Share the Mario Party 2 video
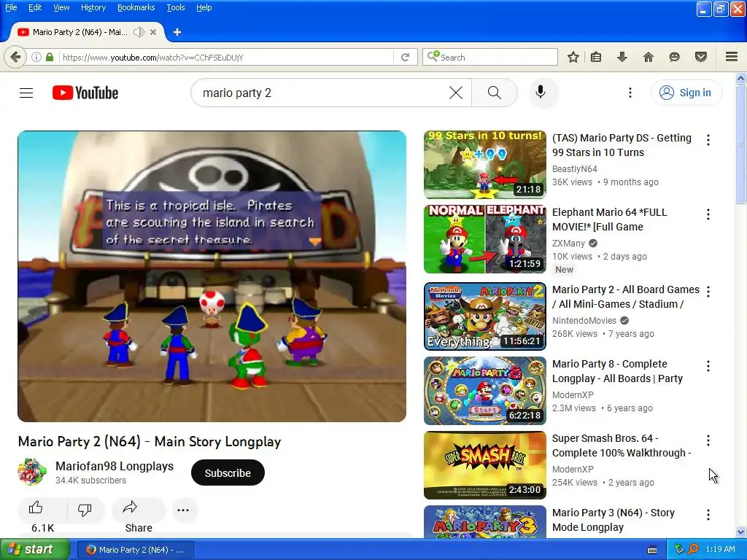This screenshot has width=747, height=560. [x=139, y=510]
